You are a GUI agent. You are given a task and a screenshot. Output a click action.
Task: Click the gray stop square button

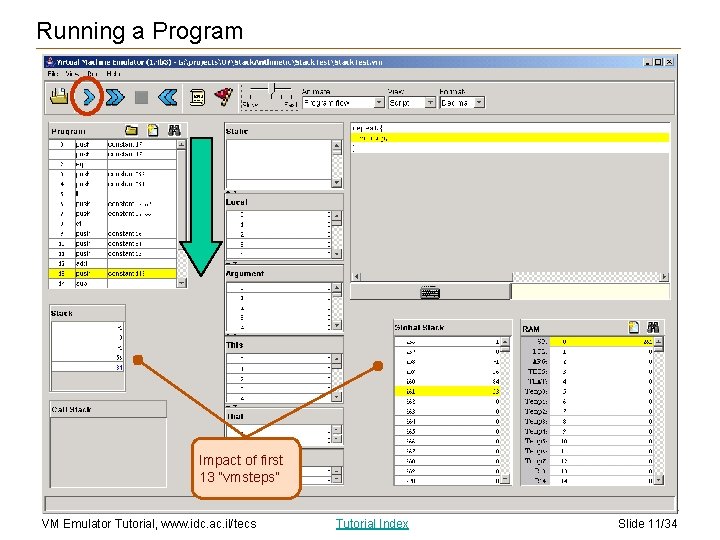[141, 97]
